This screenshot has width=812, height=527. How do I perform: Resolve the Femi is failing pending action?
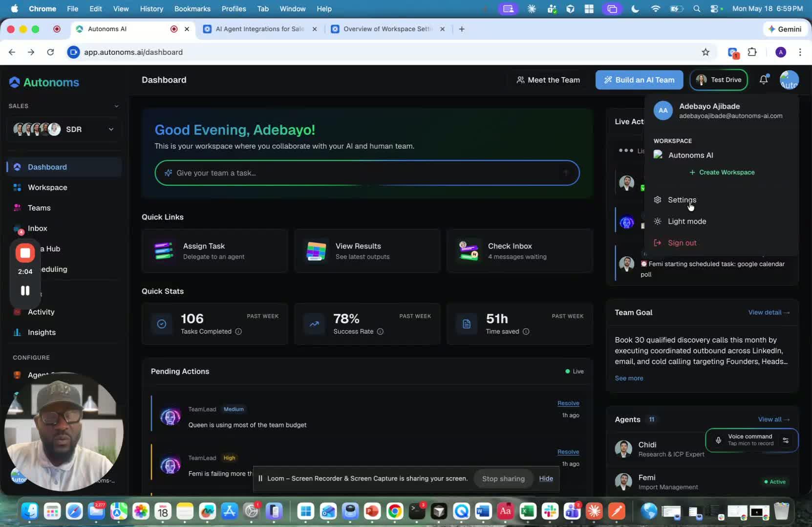pos(568,452)
